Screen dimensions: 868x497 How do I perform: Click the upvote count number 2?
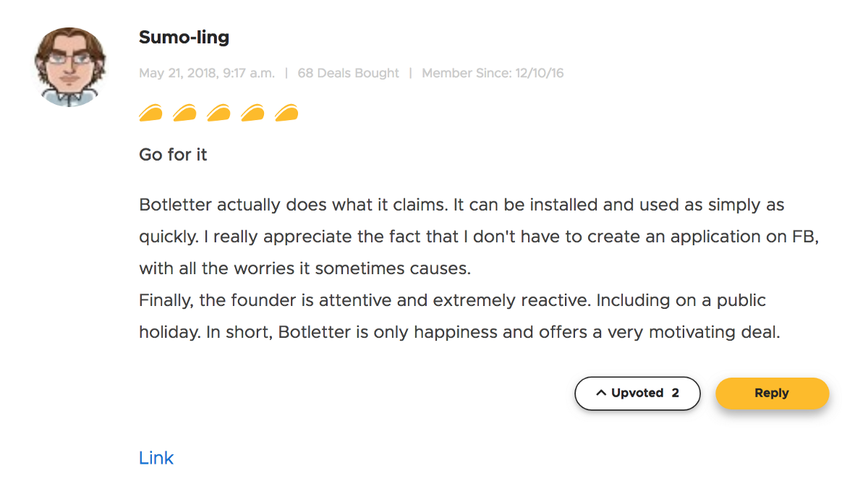pyautogui.click(x=675, y=394)
